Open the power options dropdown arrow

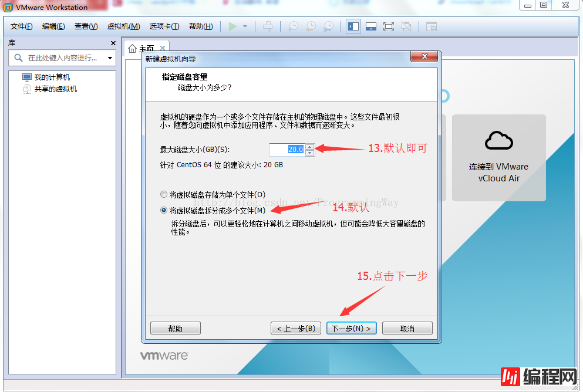point(245,26)
